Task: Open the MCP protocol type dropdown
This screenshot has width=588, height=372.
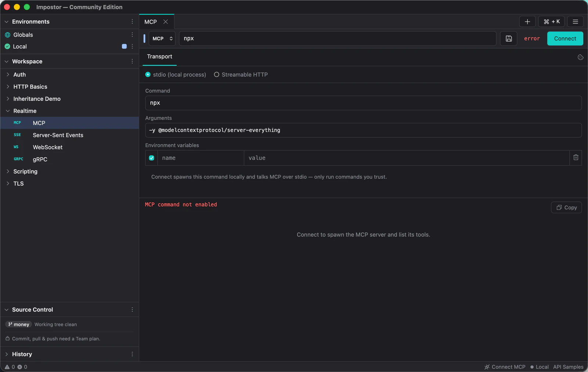Action: [162, 39]
